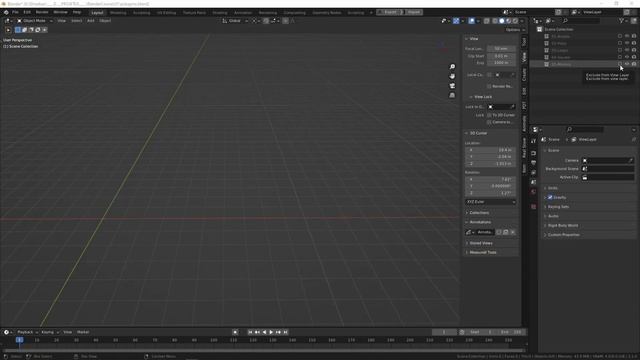Open the viewport shading options dropdown arrow
640x360 pixels.
click(x=522, y=21)
